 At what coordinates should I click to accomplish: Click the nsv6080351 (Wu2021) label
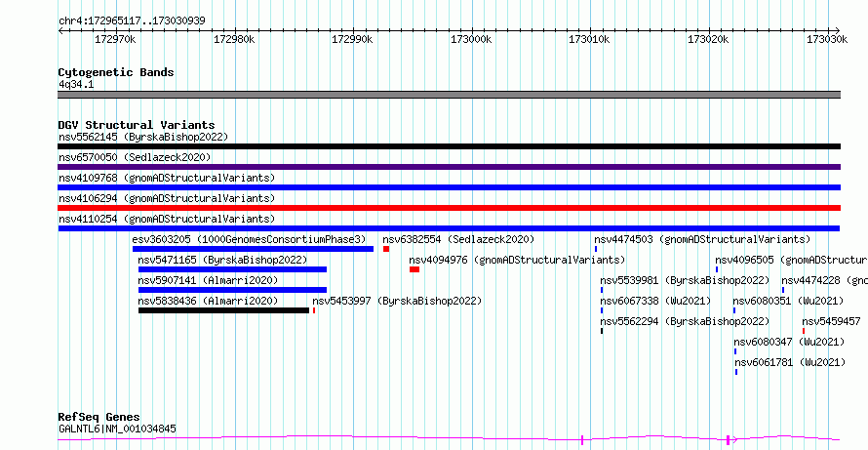(x=788, y=301)
